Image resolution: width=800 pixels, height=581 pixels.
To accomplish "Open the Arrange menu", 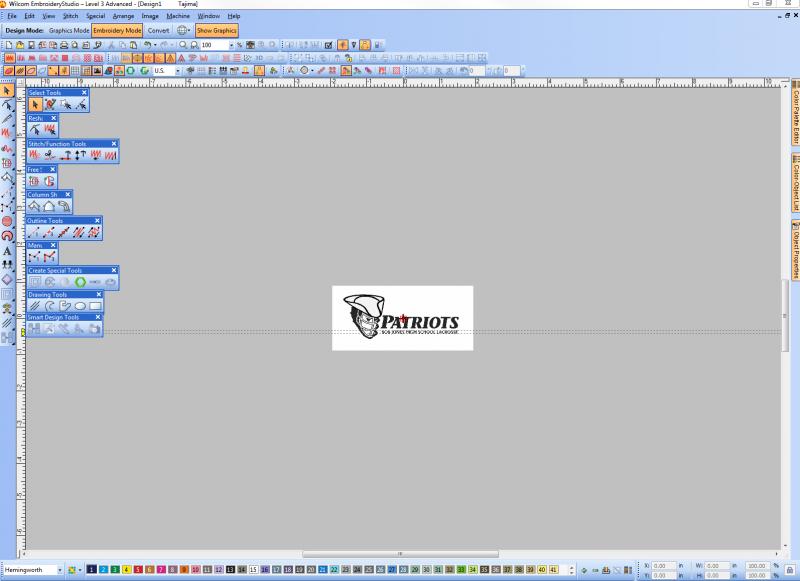I will (123, 16).
